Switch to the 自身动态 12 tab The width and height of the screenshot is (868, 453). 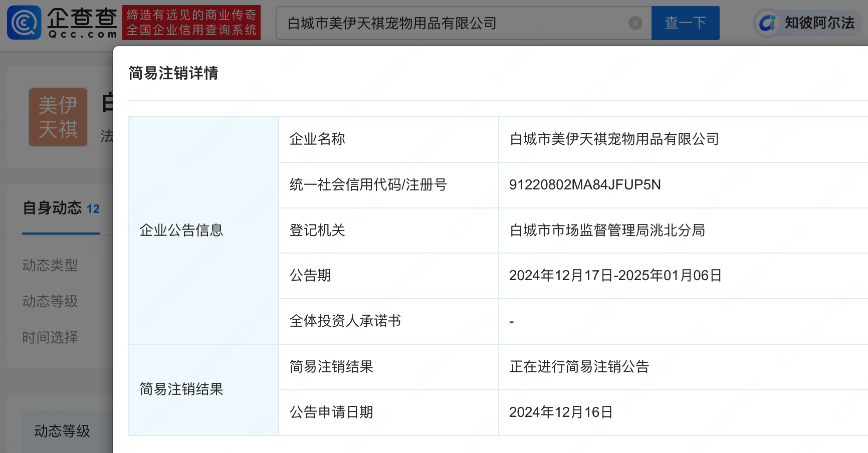point(61,208)
